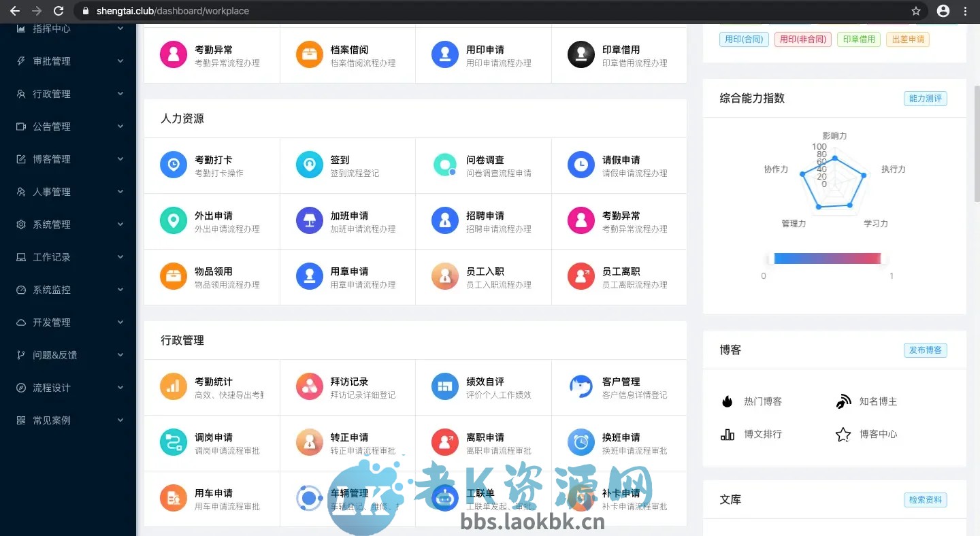Click the 用印申请 blue stamp icon

click(445, 54)
